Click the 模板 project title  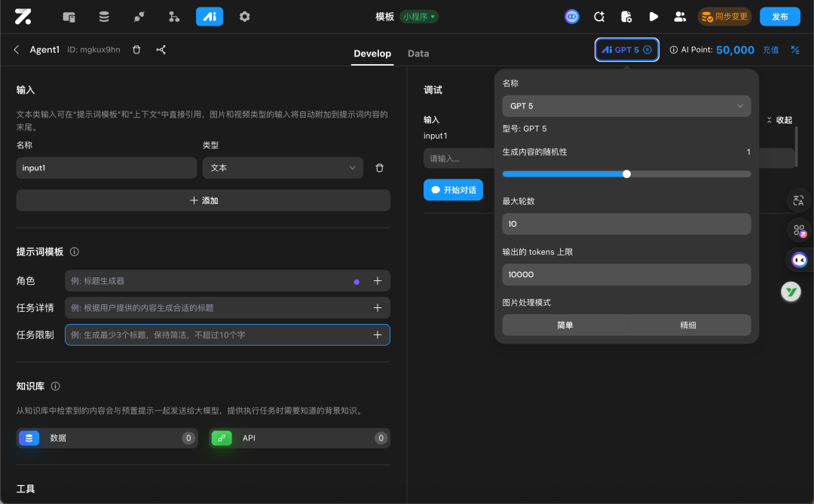384,17
